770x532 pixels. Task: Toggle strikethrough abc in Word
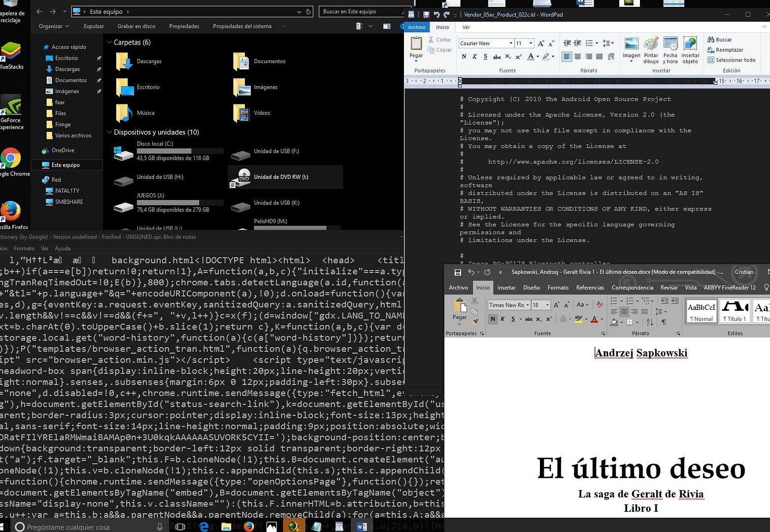528,319
